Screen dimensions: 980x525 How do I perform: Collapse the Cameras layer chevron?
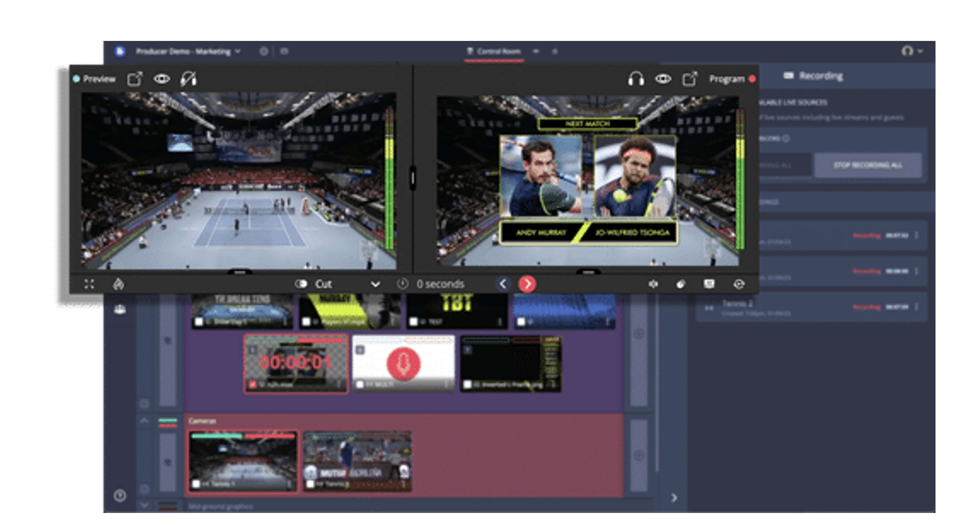coord(144,420)
